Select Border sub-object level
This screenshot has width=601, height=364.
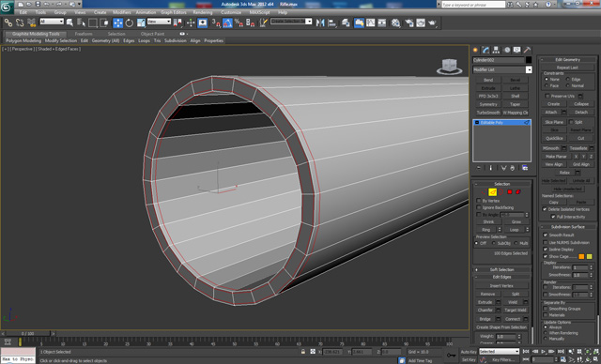(501, 191)
